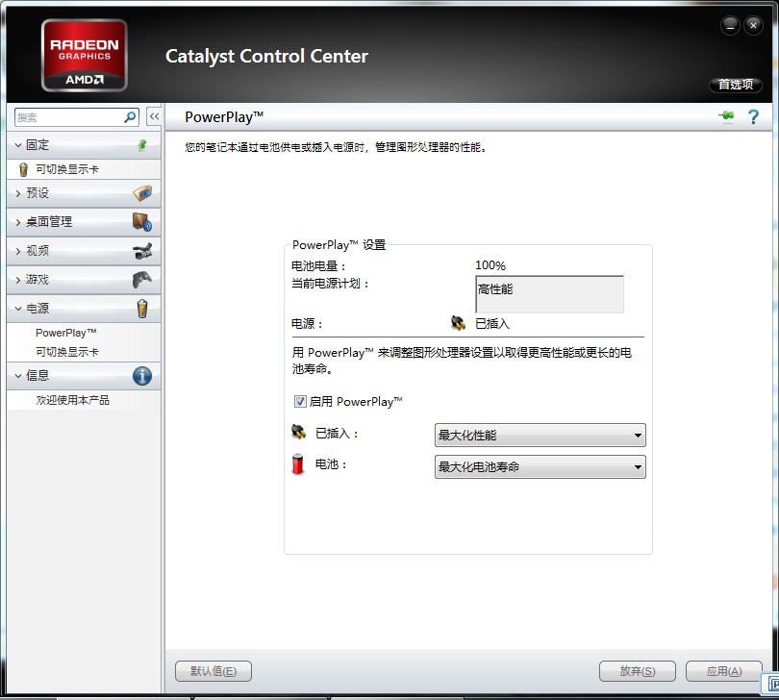Click the 预设 preset icon
This screenshot has width=779, height=700.
coord(142,192)
